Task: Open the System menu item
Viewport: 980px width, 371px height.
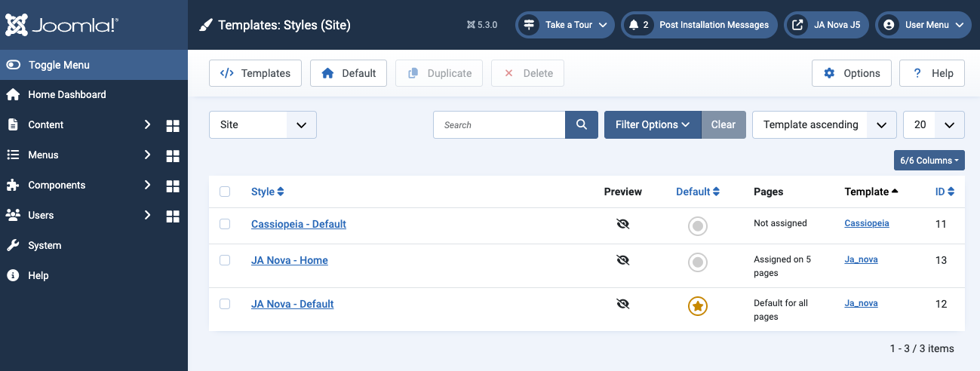Action: click(45, 246)
